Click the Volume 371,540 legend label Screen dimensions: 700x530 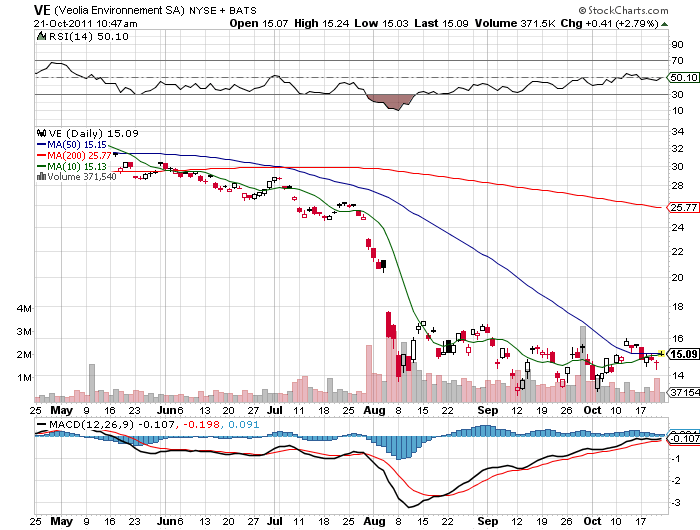point(82,177)
